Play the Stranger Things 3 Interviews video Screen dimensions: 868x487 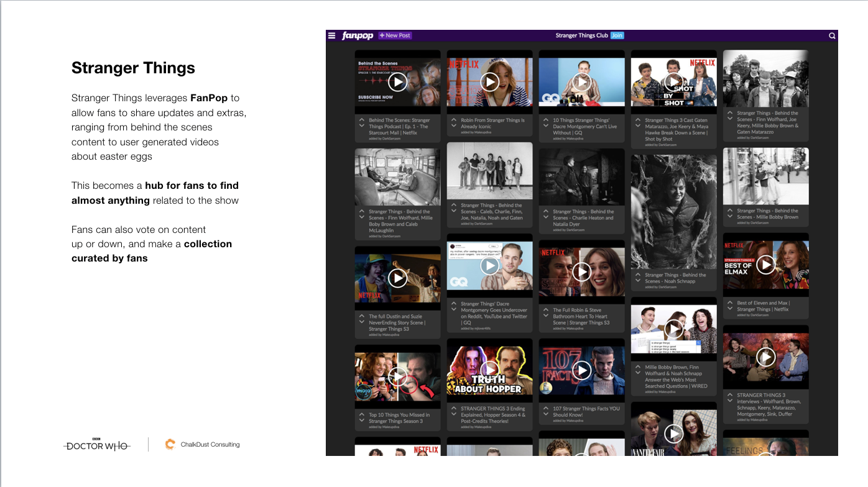click(x=765, y=357)
